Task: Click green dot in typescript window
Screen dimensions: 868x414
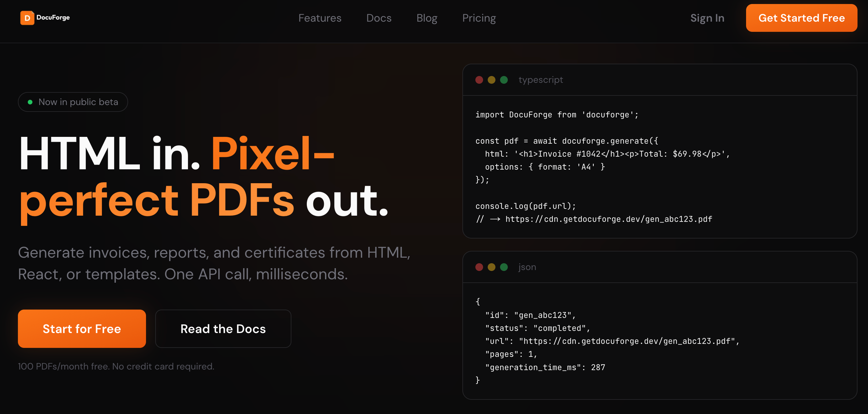Action: tap(504, 80)
